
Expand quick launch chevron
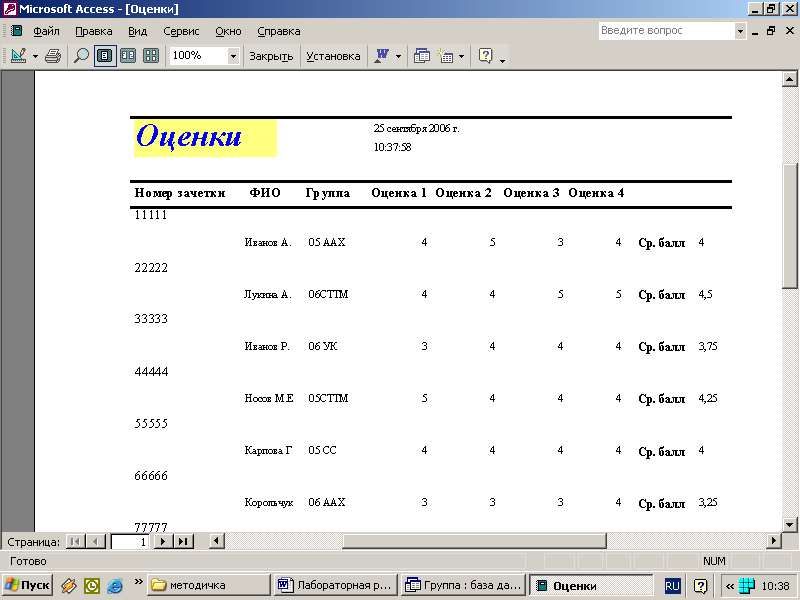[138, 581]
